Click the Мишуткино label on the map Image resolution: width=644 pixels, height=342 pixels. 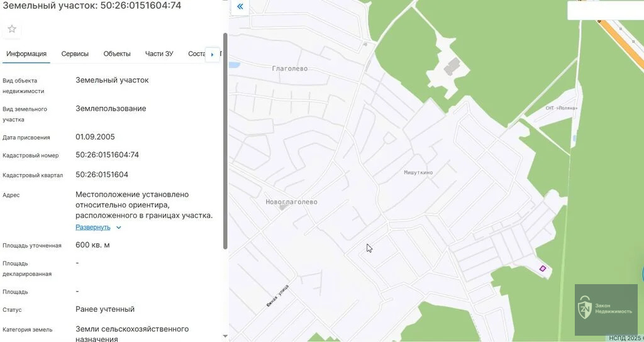(418, 172)
